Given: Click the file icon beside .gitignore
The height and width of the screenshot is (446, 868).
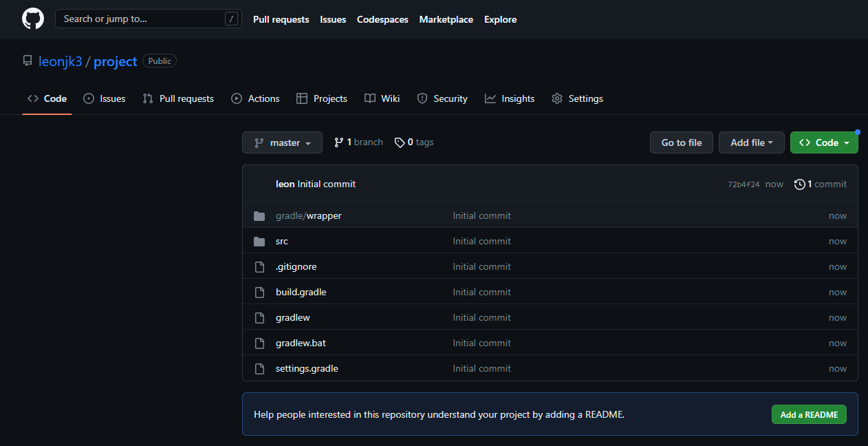Looking at the screenshot, I should tap(259, 267).
